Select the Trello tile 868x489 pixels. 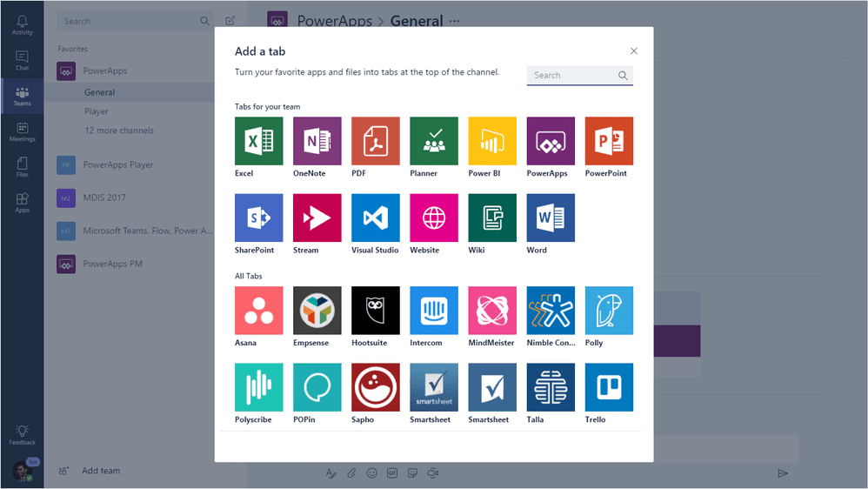pos(609,387)
